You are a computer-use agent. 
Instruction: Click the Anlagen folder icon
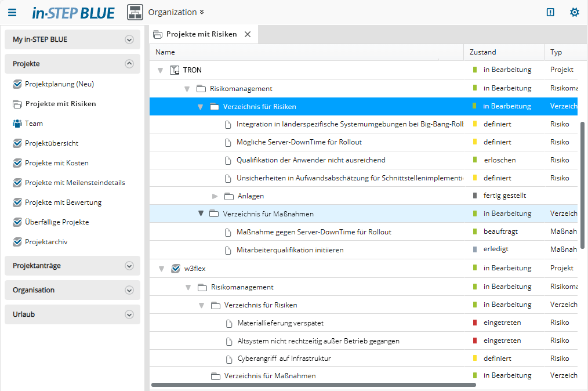point(228,196)
